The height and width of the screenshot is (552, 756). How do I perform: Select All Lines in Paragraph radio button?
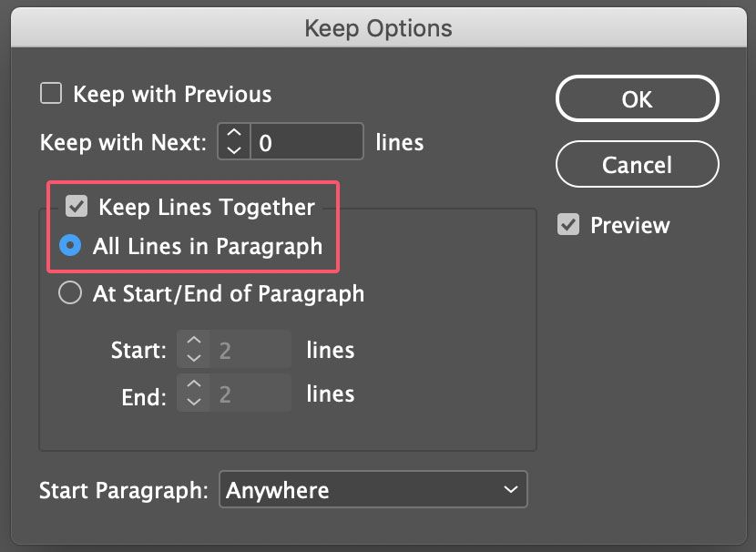69,246
